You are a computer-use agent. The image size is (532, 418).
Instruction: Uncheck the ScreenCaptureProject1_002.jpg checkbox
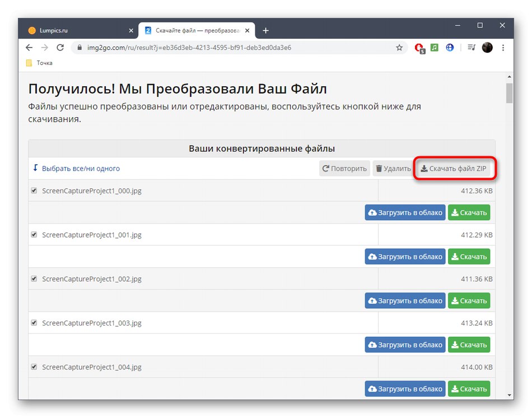(x=34, y=278)
